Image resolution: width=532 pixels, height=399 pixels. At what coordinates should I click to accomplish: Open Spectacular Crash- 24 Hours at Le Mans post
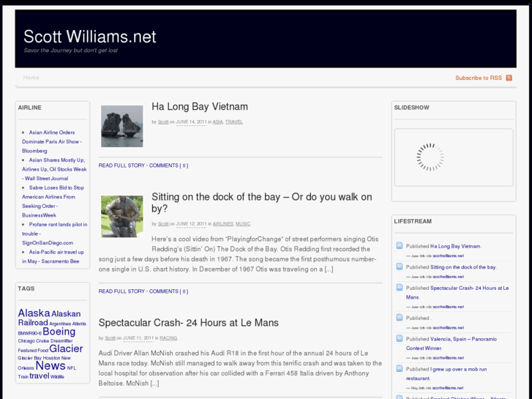(x=188, y=323)
